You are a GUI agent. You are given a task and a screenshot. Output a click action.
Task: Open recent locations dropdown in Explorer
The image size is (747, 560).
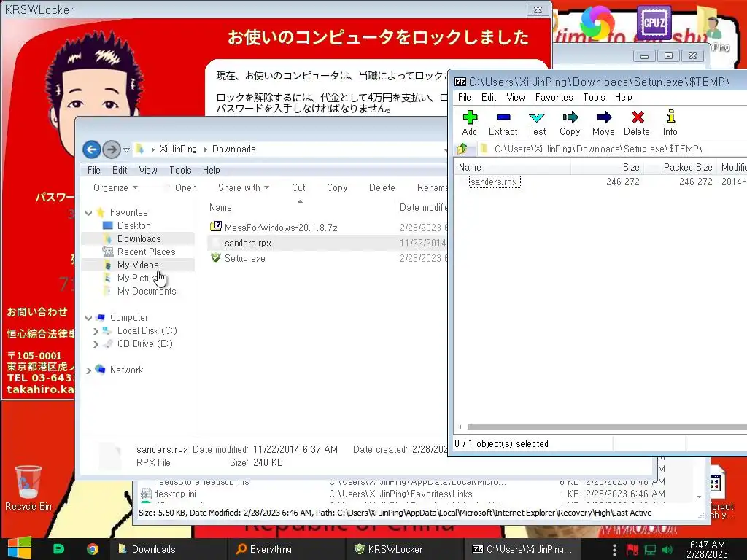point(126,149)
